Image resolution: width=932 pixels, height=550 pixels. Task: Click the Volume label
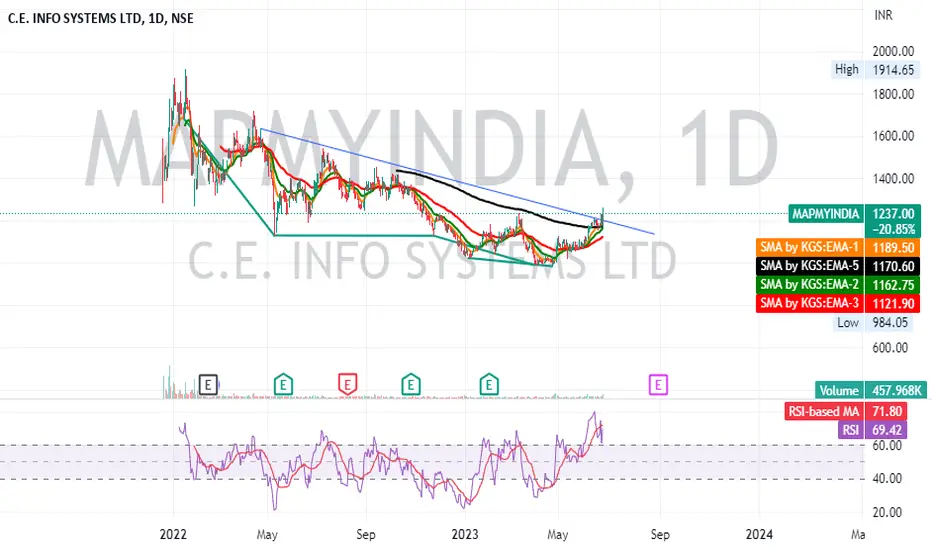tap(839, 391)
